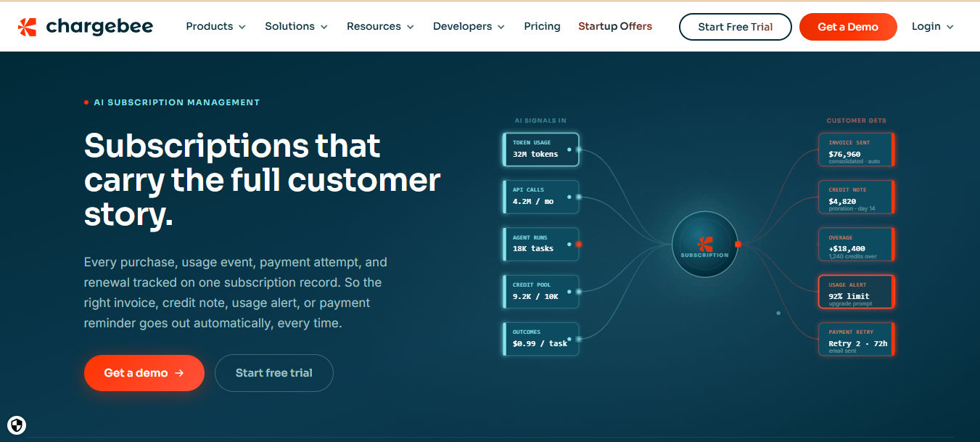Open the cookie privacy shield icon

[x=17, y=425]
